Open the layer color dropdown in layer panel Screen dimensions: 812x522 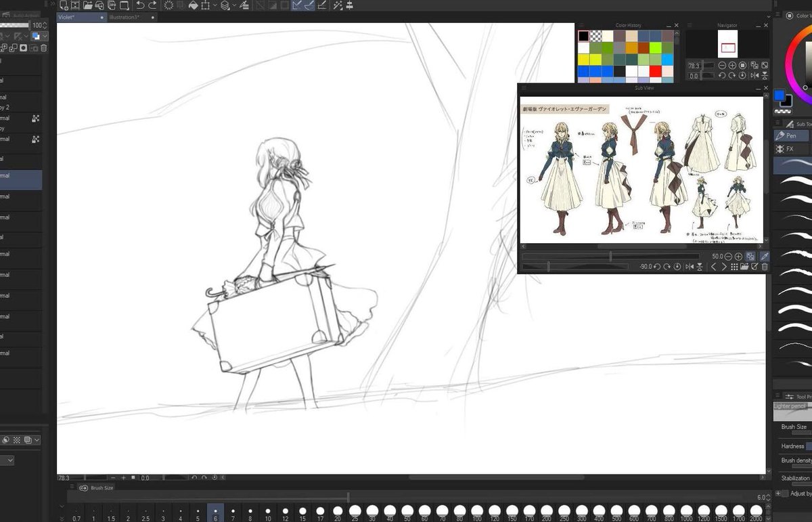tap(40, 37)
